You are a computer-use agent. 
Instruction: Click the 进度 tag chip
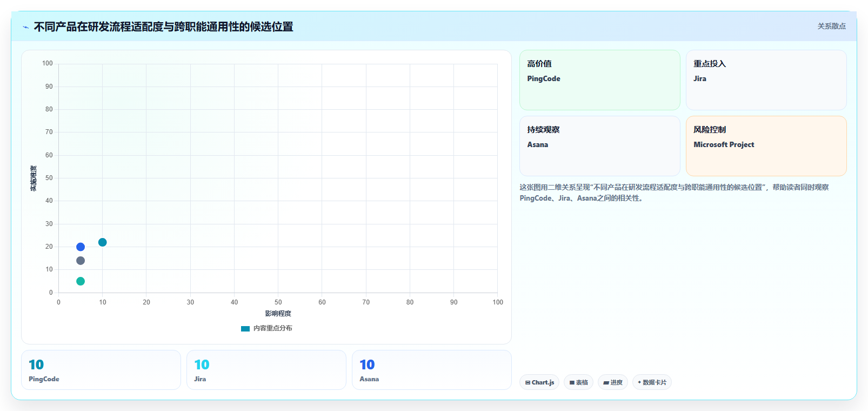613,382
